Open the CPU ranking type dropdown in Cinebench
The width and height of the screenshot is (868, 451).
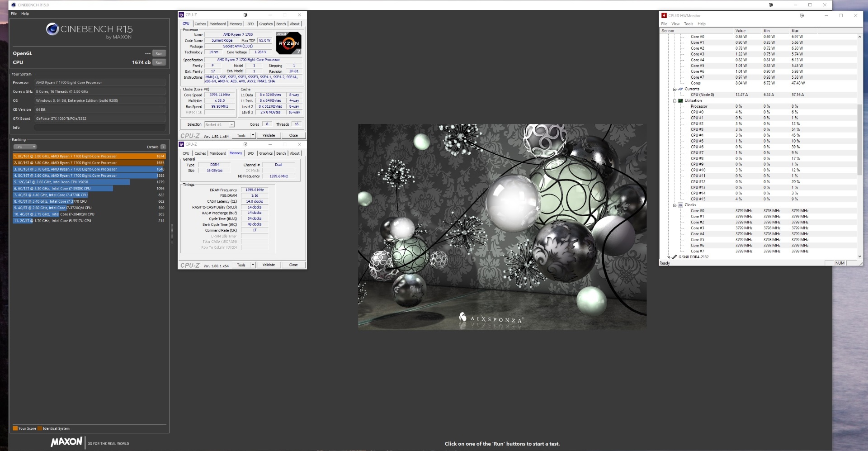pos(25,147)
